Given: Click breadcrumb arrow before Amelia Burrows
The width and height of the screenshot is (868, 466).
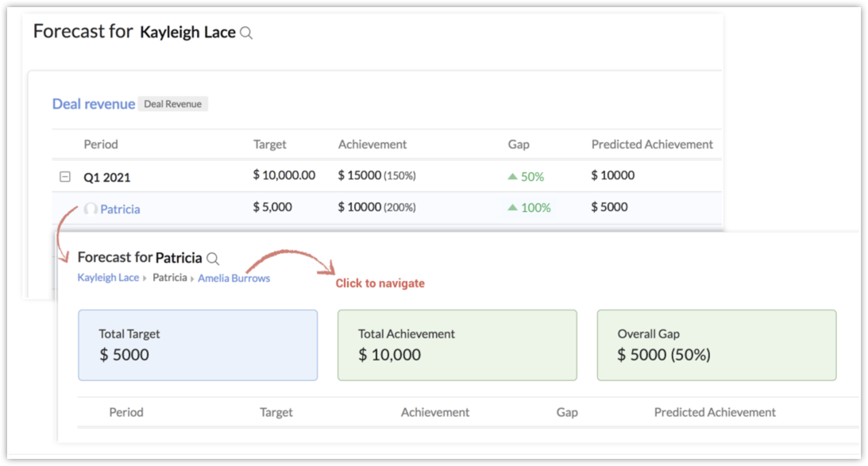Looking at the screenshot, I should (192, 279).
